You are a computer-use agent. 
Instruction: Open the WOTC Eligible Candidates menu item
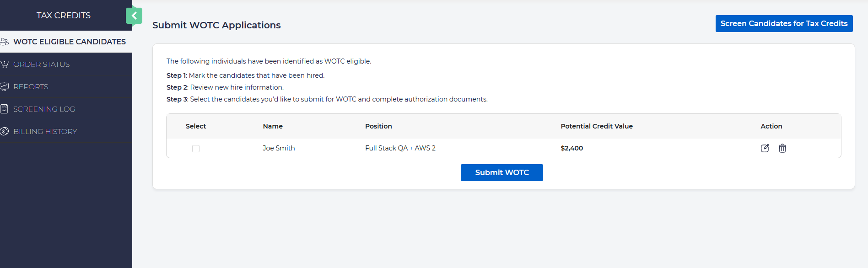[70, 42]
